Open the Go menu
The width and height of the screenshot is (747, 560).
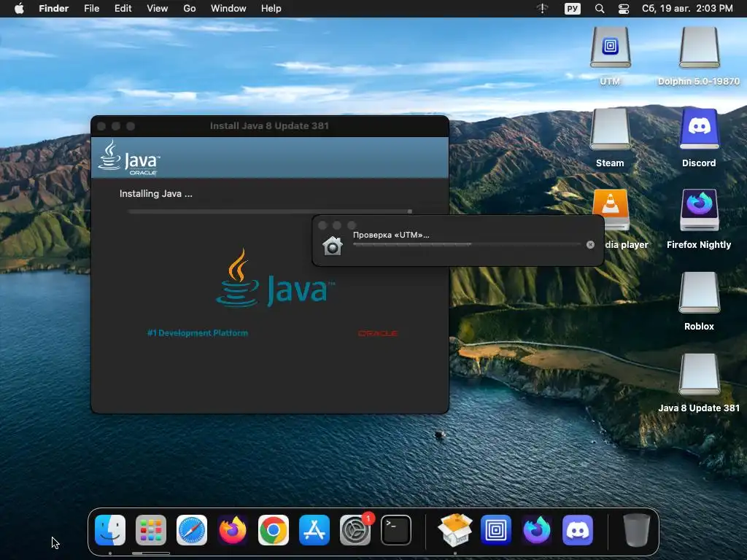pos(190,9)
